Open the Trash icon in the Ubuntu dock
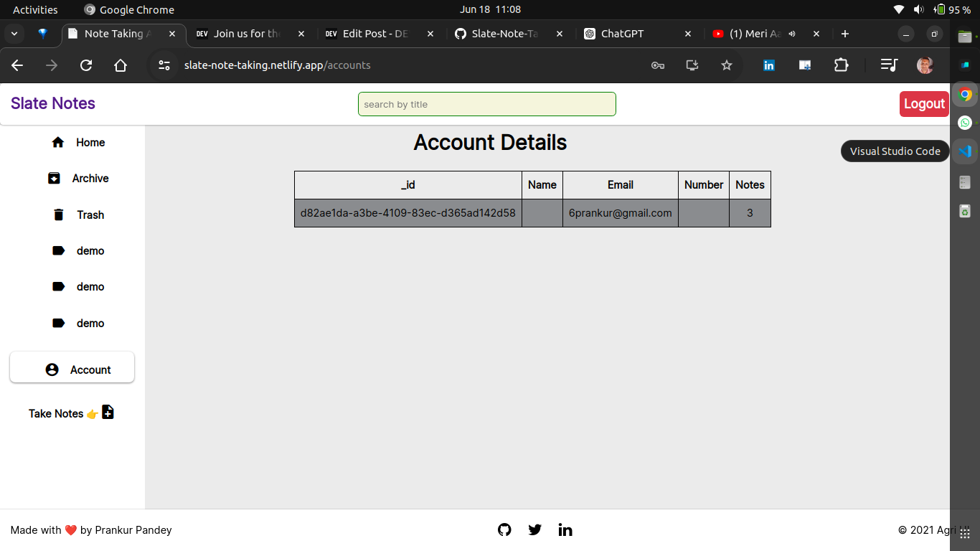The width and height of the screenshot is (980, 551). point(965,211)
